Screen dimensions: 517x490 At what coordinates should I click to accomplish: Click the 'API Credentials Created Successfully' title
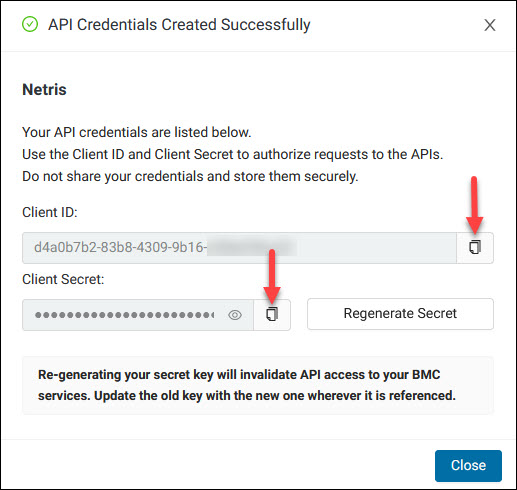pyautogui.click(x=179, y=25)
